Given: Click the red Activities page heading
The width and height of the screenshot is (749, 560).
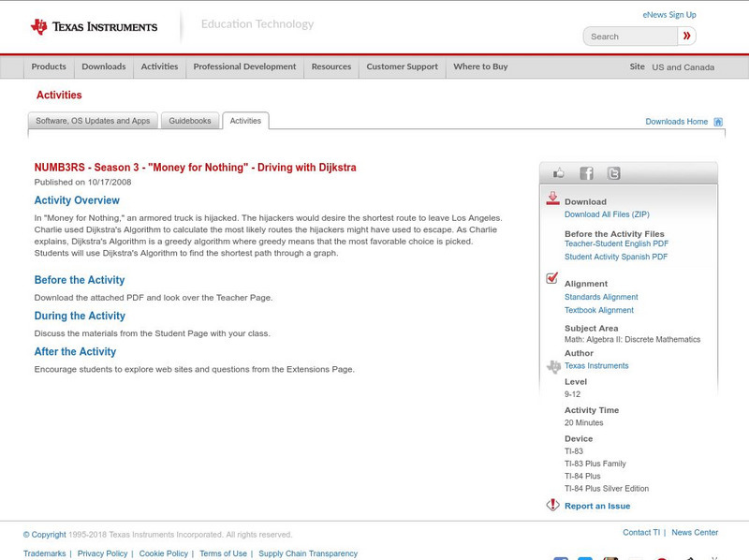Looking at the screenshot, I should click(x=59, y=96).
